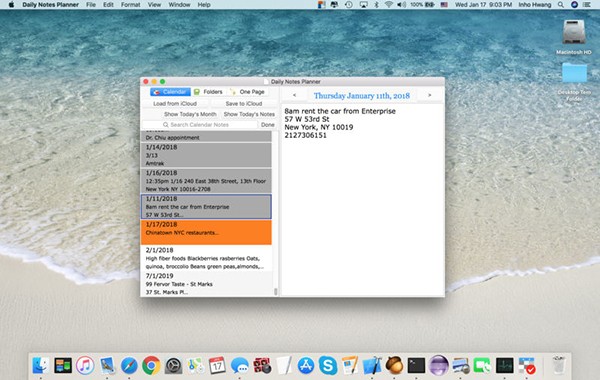Click Load from iCloud button

(175, 104)
